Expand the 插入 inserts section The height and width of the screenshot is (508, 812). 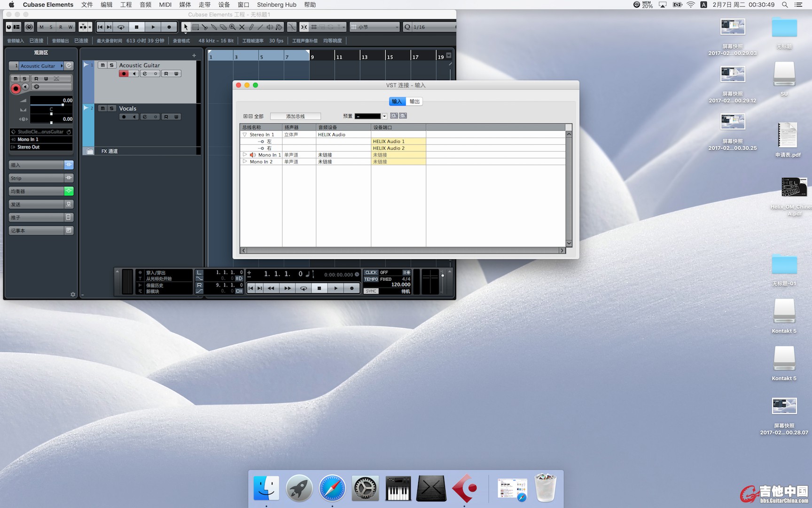(x=36, y=165)
